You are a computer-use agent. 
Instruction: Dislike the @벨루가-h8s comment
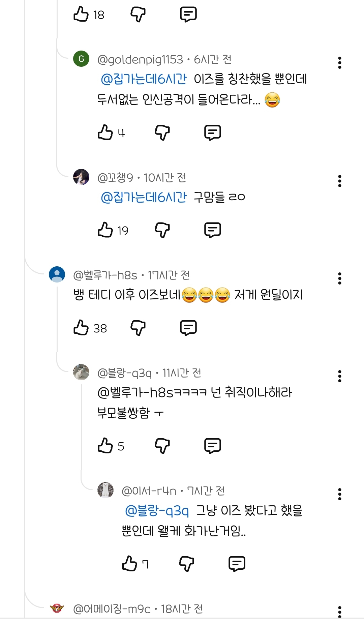click(x=138, y=328)
